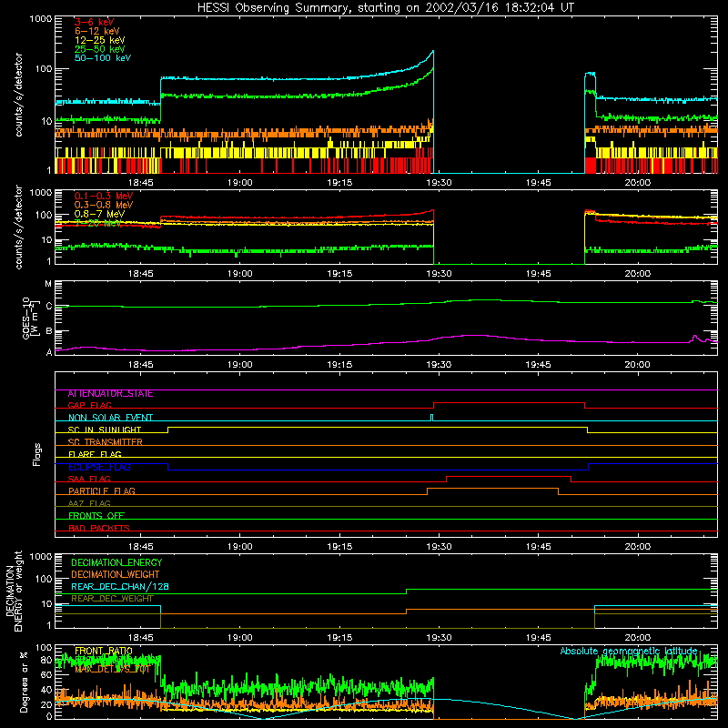Click the raised SAA_FLAG line segment
The image size is (728, 728).
[x=509, y=476]
